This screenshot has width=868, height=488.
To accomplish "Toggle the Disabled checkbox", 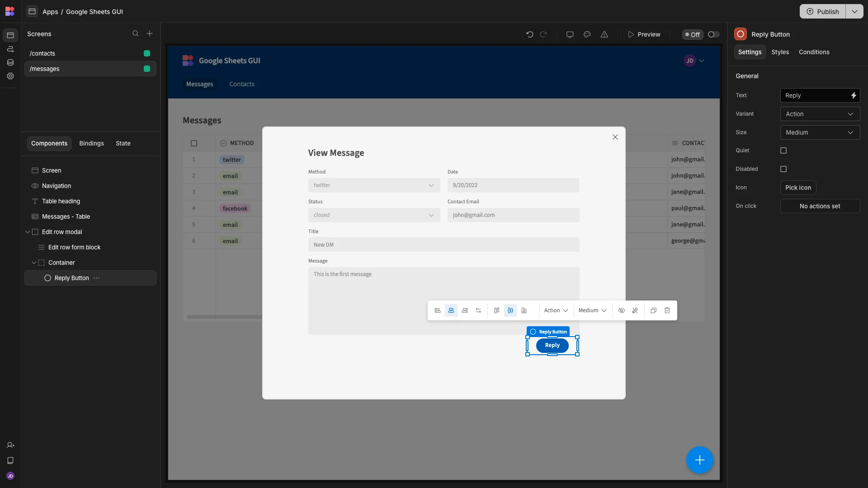I will point(783,169).
